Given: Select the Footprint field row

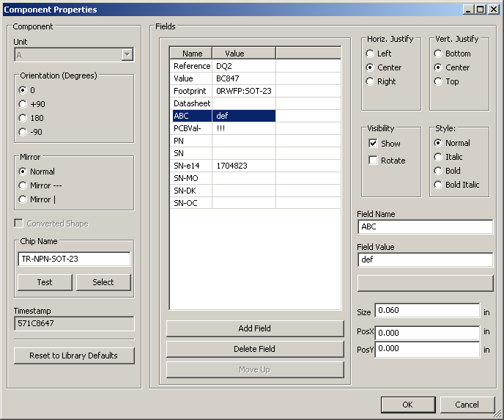Looking at the screenshot, I should (x=255, y=91).
